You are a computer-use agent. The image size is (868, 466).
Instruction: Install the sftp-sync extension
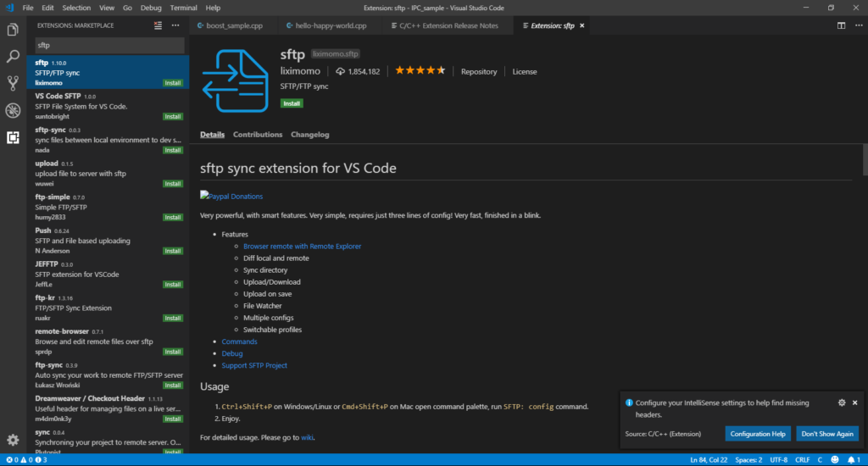coord(173,150)
